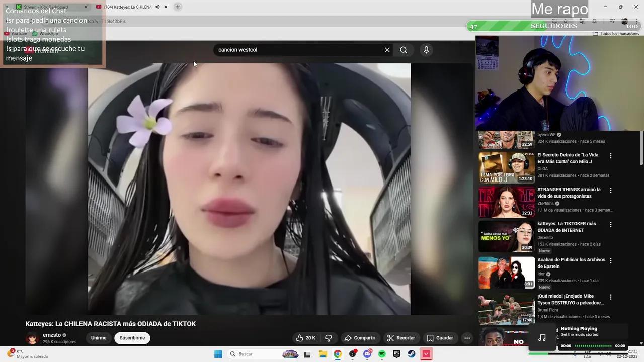Screen dimensions: 644x362
Task: Open Todos los marcadores bookmarks folder
Action: click(616, 34)
